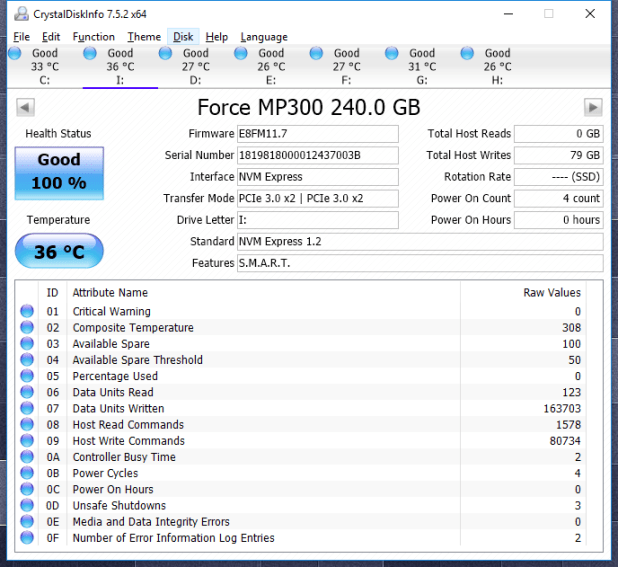Select the Unsafe Shutdowns attribute text
Viewport: 618px width, 567px height.
[x=119, y=506]
